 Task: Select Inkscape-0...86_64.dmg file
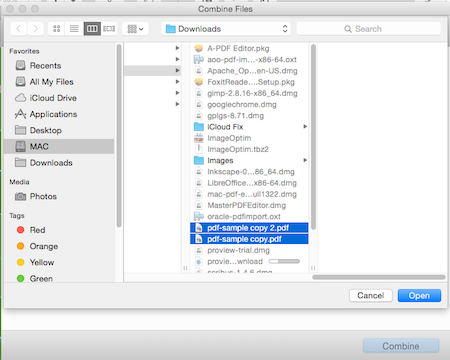[x=249, y=172]
